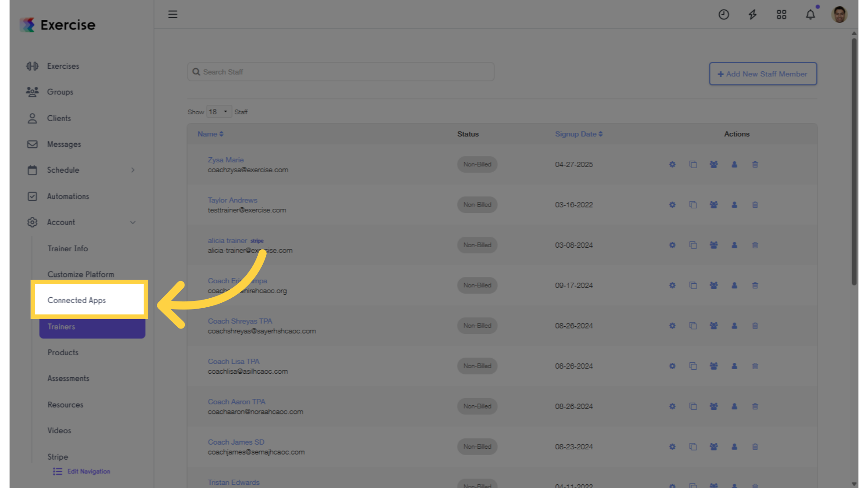Open the clock history icon

point(724,14)
